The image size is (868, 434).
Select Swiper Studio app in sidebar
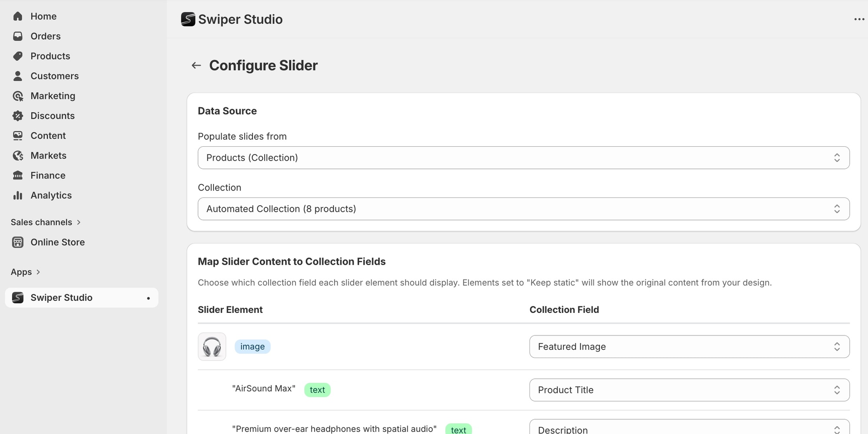[x=82, y=298]
